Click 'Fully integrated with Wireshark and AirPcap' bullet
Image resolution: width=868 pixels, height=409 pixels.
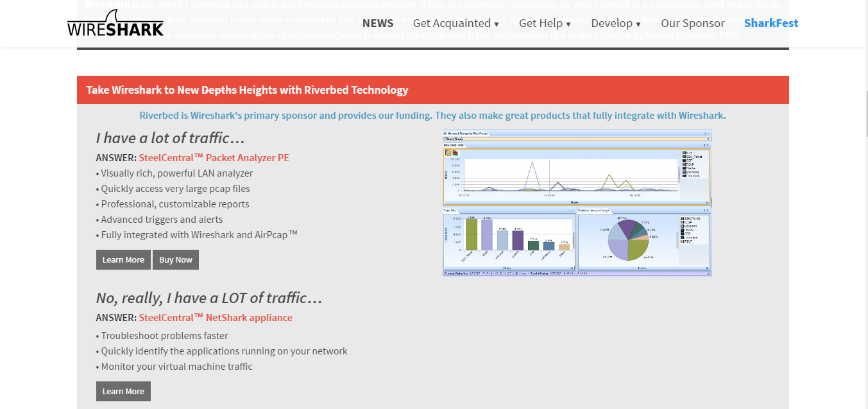click(x=197, y=235)
